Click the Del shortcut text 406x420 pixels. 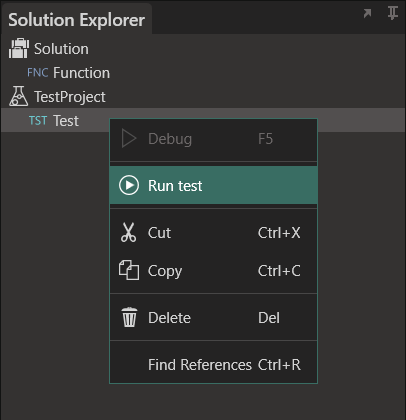click(x=269, y=318)
